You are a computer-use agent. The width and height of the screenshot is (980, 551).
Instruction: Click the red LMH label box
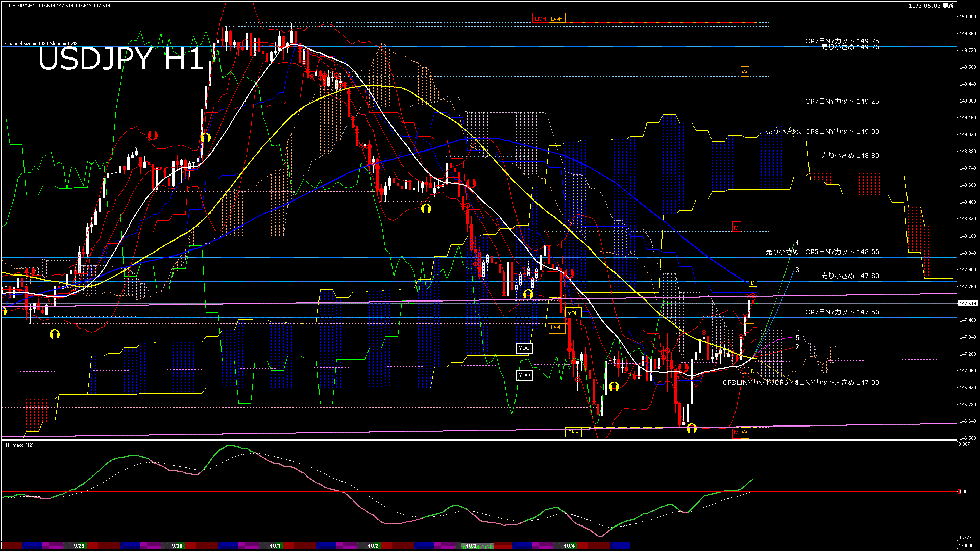pyautogui.click(x=540, y=19)
